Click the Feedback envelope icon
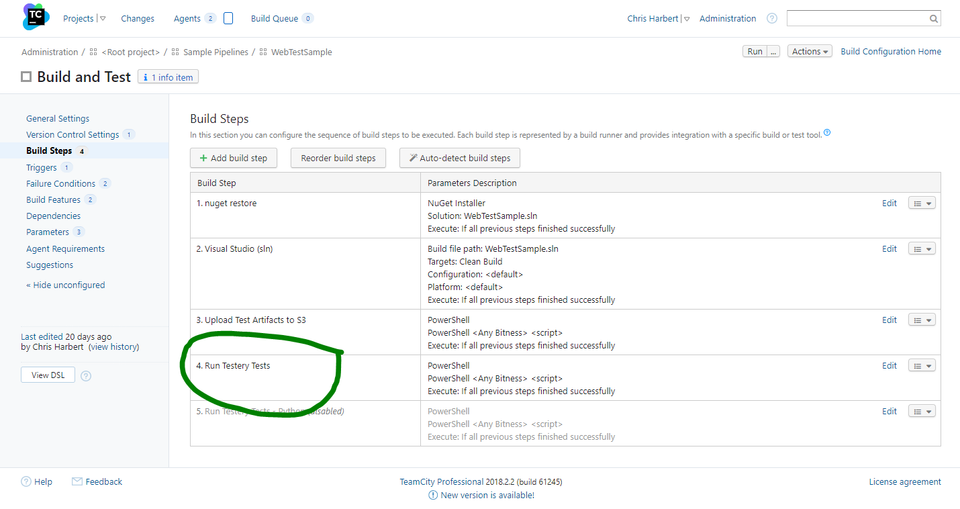960x509 pixels. click(x=77, y=481)
